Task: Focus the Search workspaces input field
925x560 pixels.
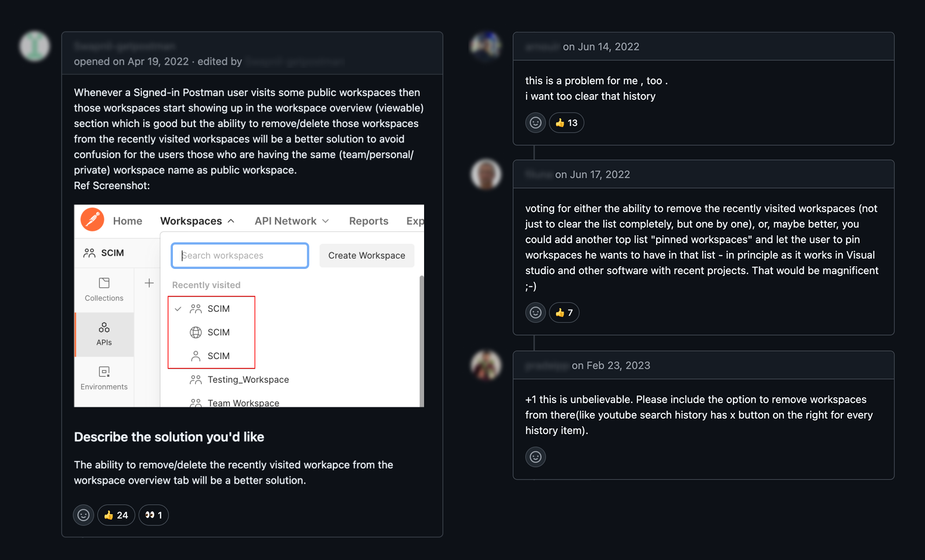Action: point(240,256)
